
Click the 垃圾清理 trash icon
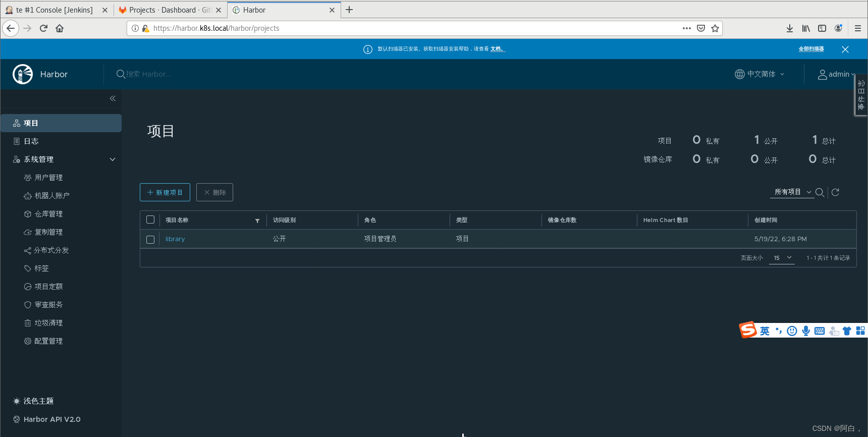(x=28, y=323)
